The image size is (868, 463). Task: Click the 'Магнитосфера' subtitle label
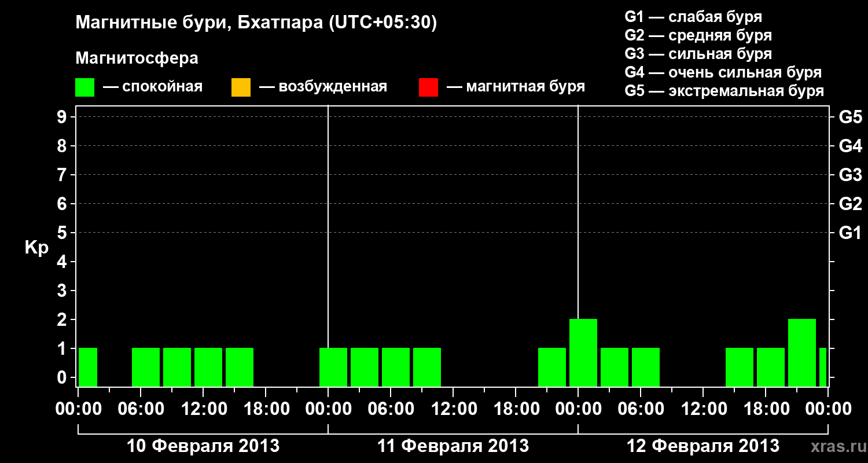pyautogui.click(x=137, y=58)
